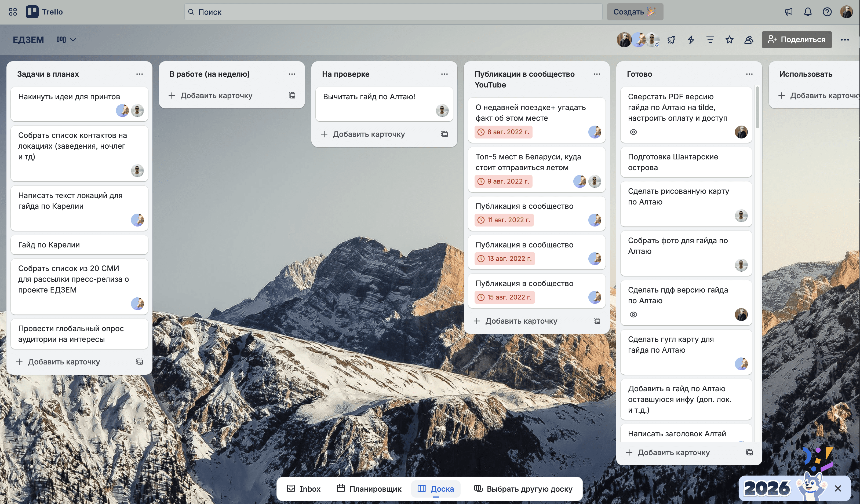Image resolution: width=860 pixels, height=504 pixels.
Task: Click the Готово list vertical scrollbar
Action: 757,107
